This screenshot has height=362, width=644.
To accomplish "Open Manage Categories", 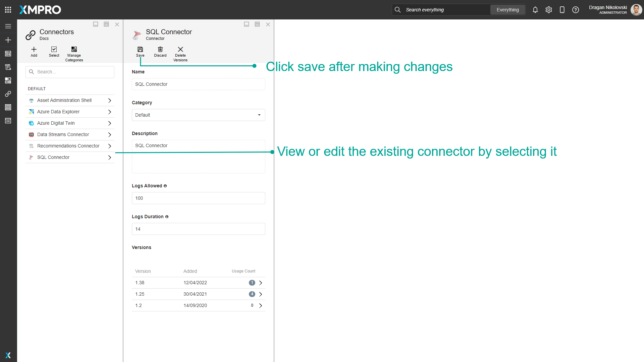I will [x=74, y=50].
